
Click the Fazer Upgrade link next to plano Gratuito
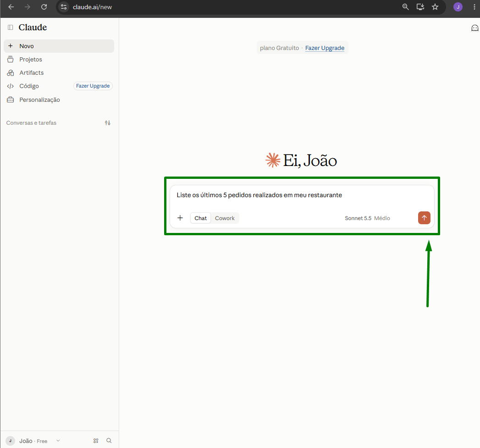(x=325, y=48)
